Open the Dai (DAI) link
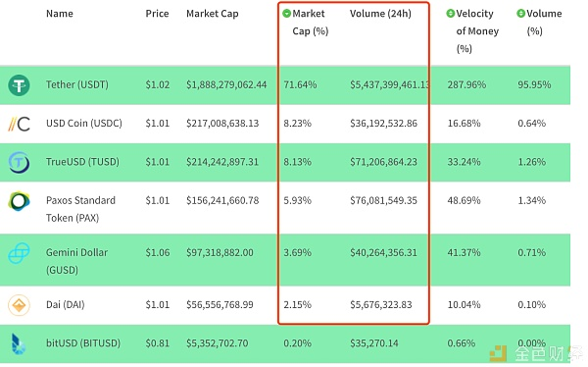This screenshot has width=588, height=367. click(x=66, y=304)
